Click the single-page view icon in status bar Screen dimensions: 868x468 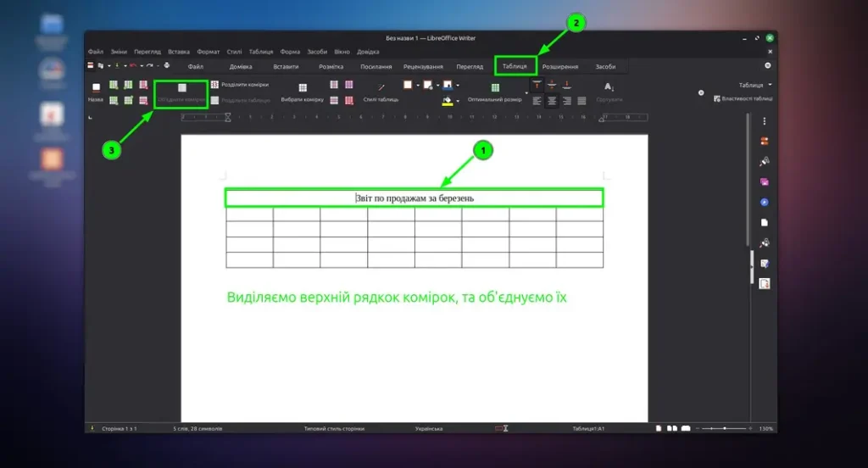[x=659, y=428]
